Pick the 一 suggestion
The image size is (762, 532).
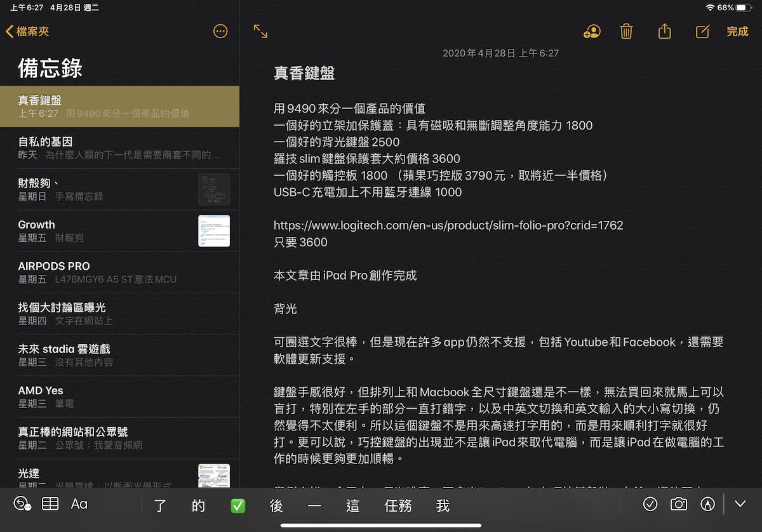(x=314, y=505)
